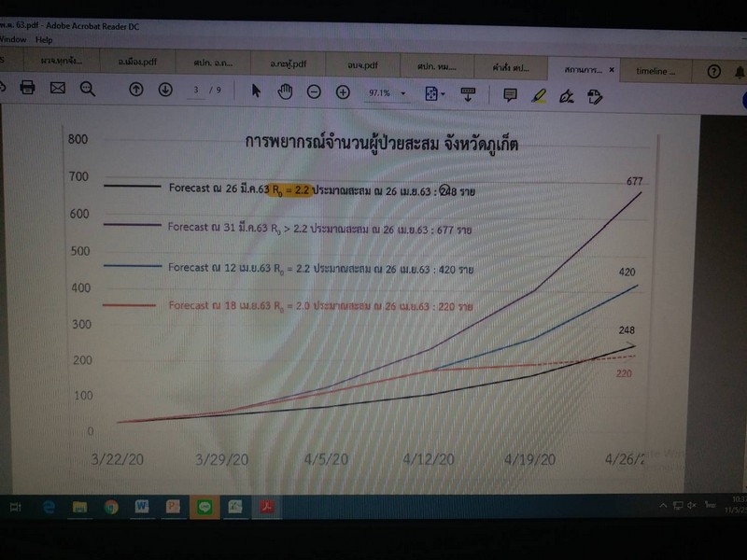
Task: Activate the Hand pan tool
Action: [x=286, y=91]
